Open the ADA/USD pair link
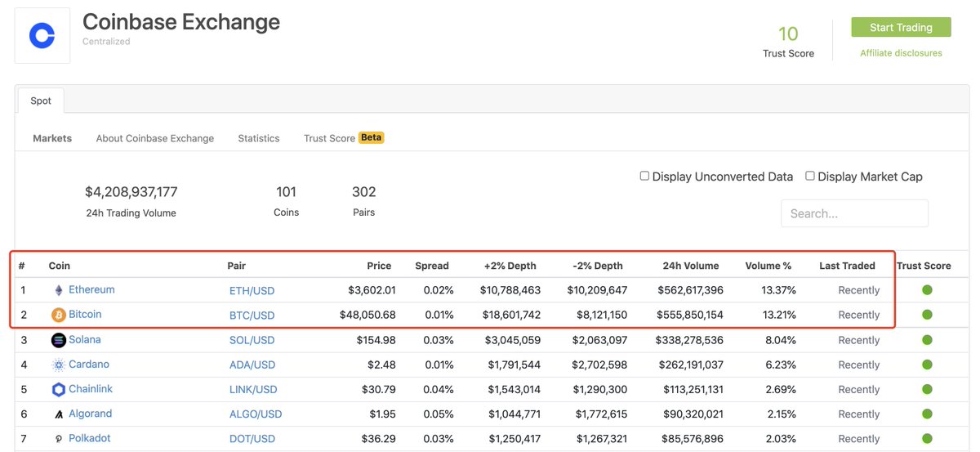Screen dimensions: 980x452 252,365
